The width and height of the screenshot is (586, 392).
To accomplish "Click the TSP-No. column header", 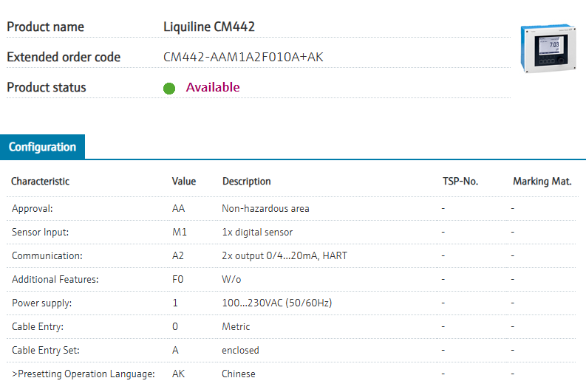I will (x=455, y=181).
